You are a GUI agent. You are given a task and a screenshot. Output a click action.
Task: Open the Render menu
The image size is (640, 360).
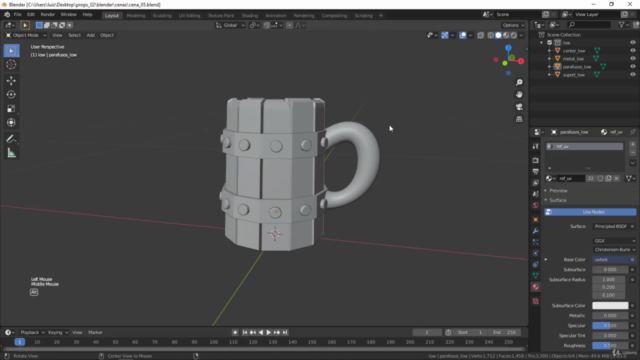point(47,15)
